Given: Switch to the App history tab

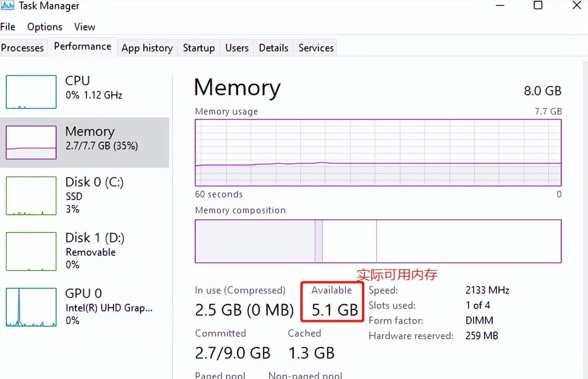Looking at the screenshot, I should pyautogui.click(x=147, y=48).
